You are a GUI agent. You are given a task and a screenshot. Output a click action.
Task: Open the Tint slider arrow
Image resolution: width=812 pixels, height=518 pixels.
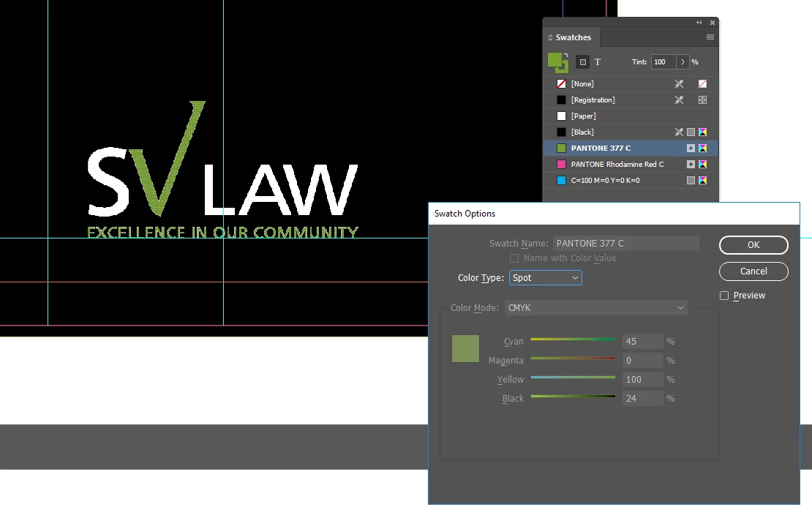click(x=683, y=62)
